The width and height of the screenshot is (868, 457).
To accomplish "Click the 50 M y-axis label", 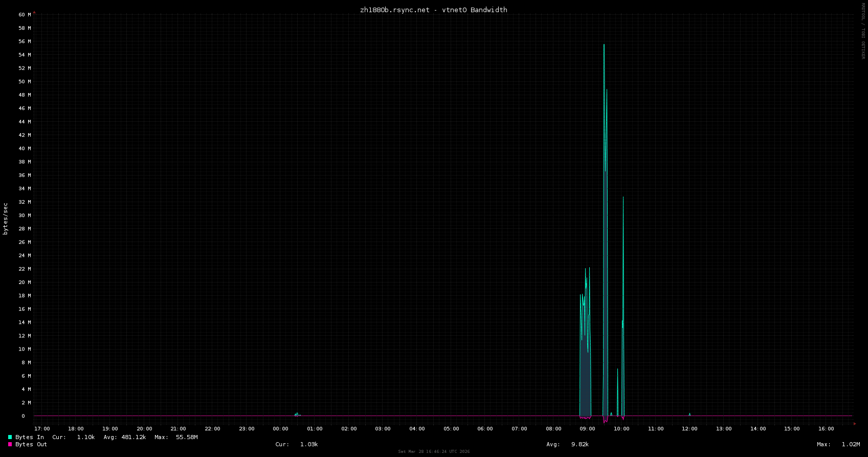I will (25, 81).
